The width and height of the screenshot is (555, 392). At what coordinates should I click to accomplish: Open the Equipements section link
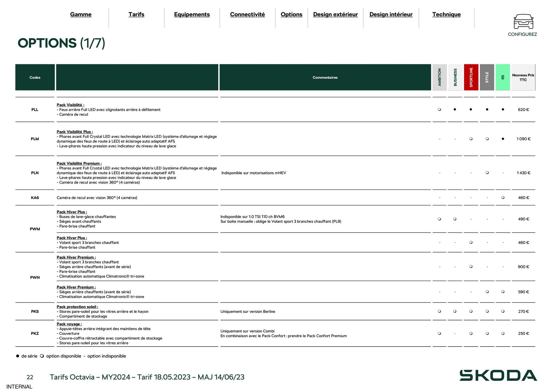click(x=192, y=14)
